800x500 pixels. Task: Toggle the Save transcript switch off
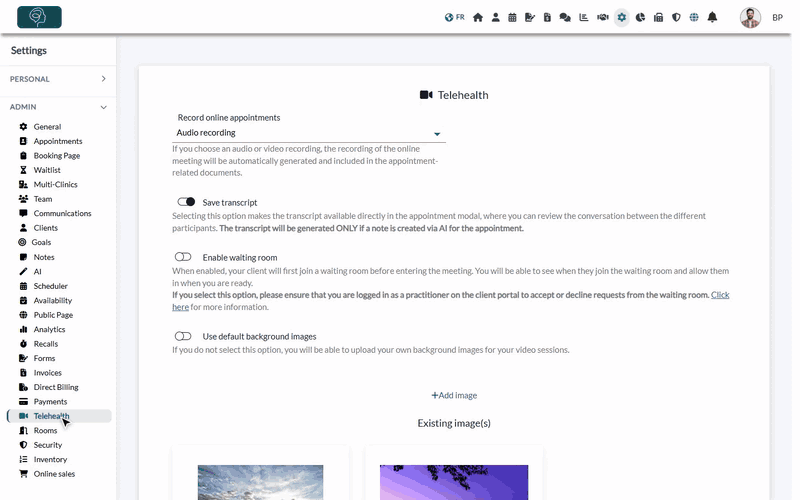tap(186, 202)
